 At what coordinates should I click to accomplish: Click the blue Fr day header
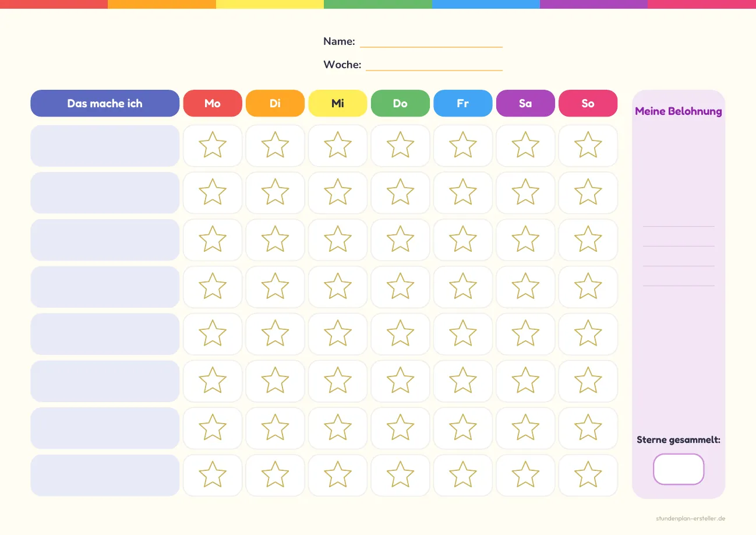click(x=463, y=103)
